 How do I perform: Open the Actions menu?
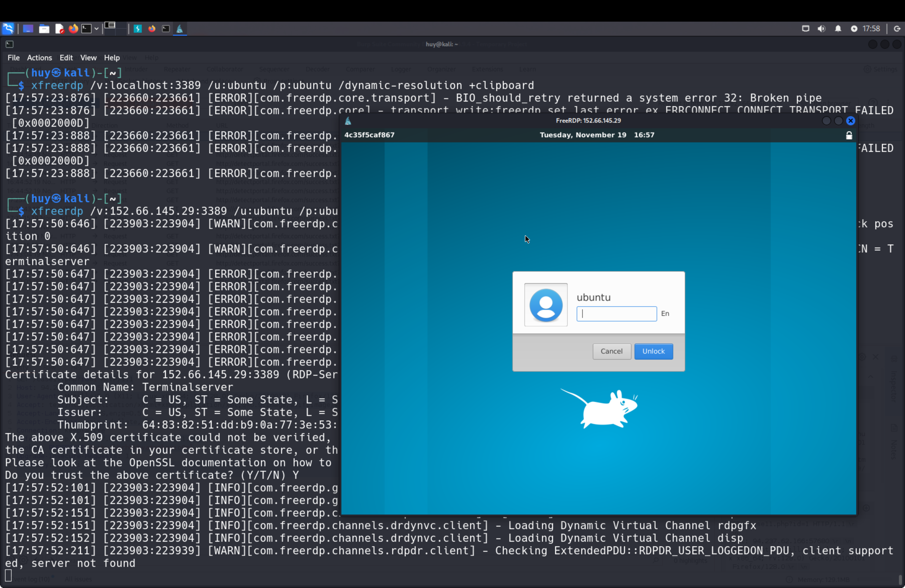click(39, 58)
